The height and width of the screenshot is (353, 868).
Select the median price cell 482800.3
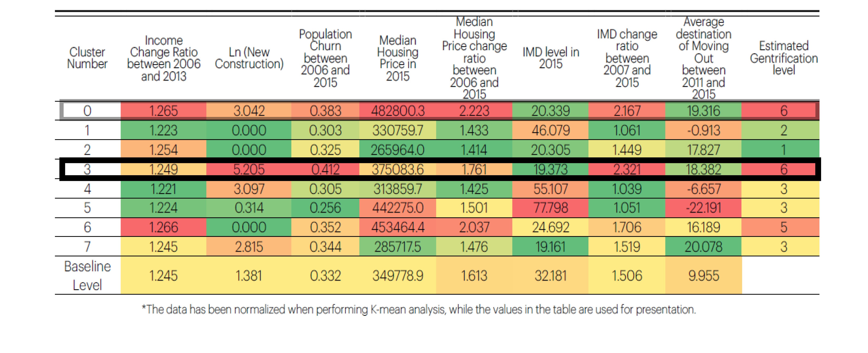point(398,111)
